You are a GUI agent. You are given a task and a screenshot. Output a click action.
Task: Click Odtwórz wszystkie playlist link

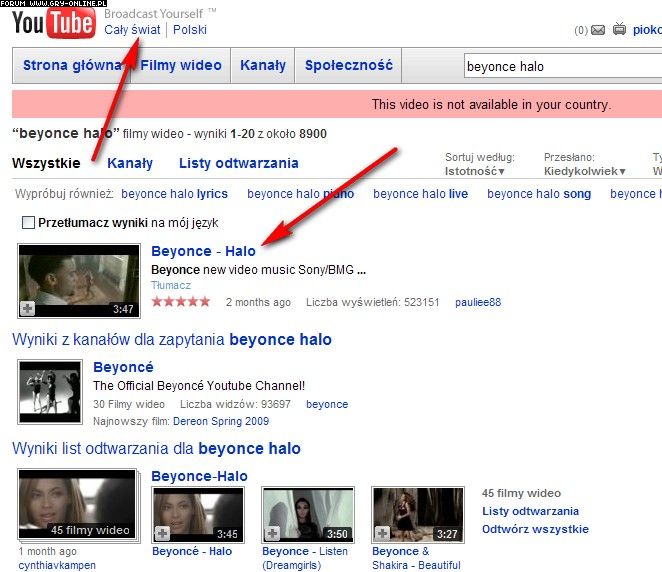click(535, 529)
